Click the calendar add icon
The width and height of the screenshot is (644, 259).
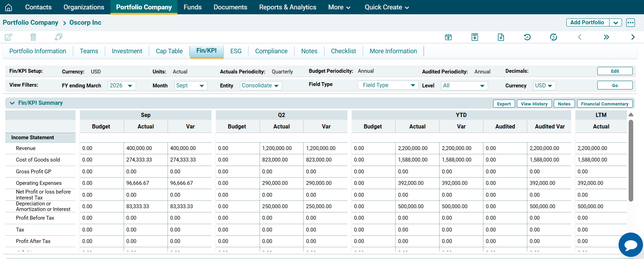[x=448, y=37]
